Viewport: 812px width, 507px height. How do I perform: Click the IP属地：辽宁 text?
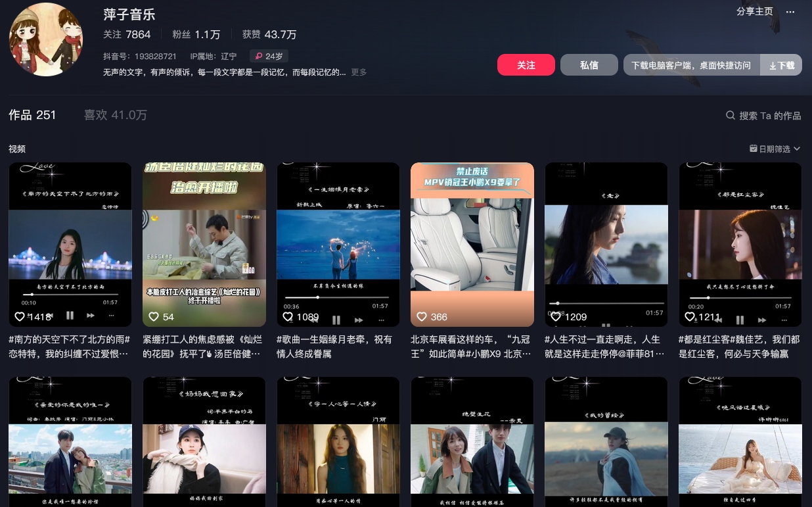pos(213,57)
